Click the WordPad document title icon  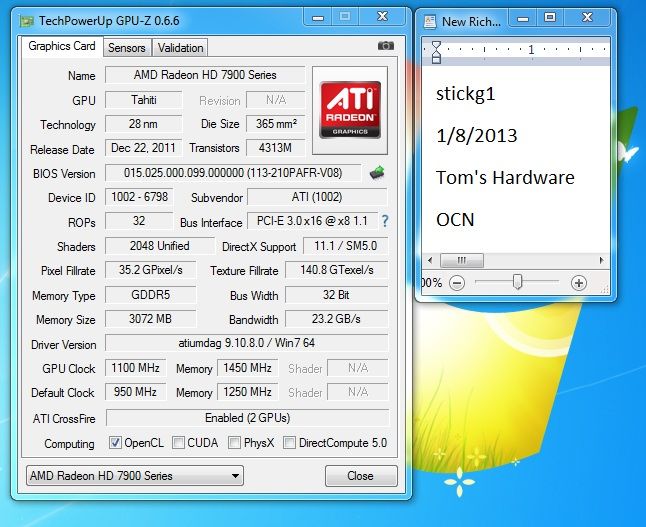[430, 22]
